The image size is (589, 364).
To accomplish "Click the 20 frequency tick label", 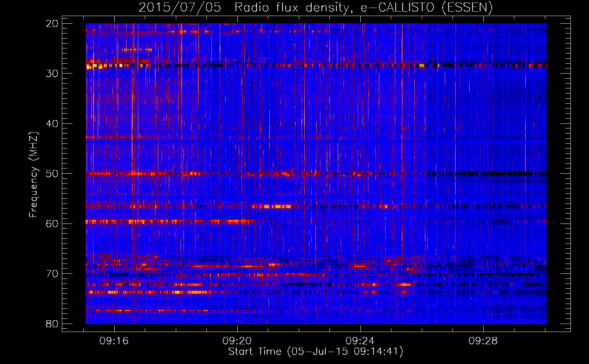I will click(52, 24).
